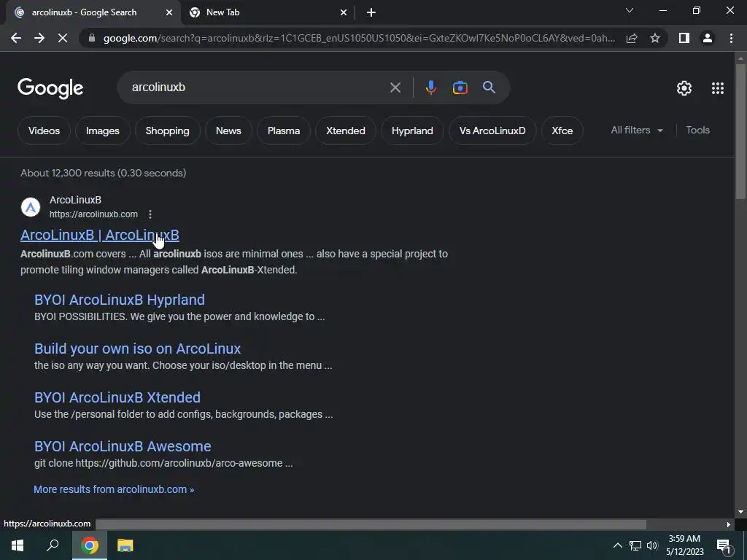
Task: Open the Windows Start menu
Action: pos(18,545)
